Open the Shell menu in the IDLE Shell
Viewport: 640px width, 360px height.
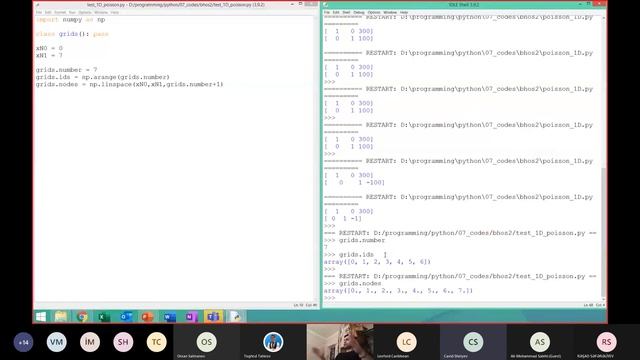coord(347,13)
